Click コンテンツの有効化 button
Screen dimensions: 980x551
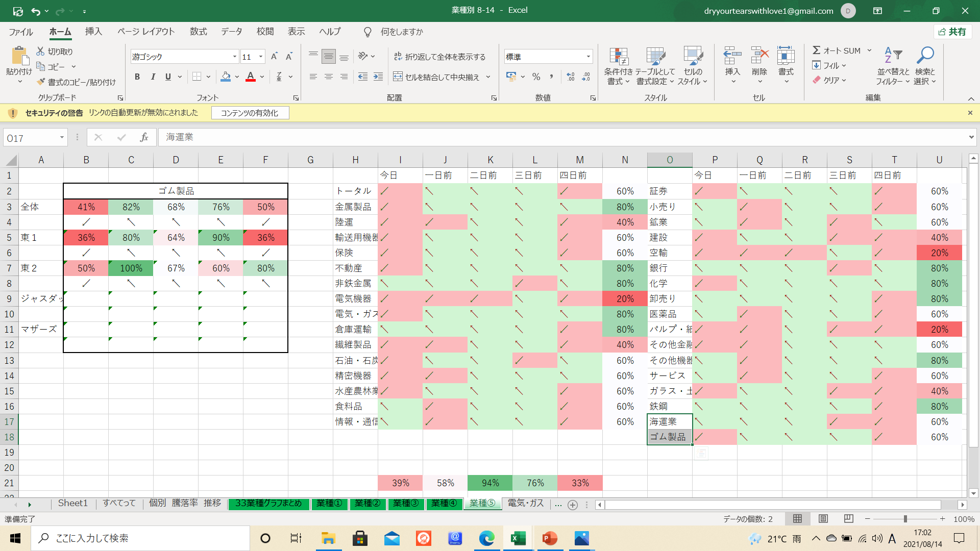point(250,113)
